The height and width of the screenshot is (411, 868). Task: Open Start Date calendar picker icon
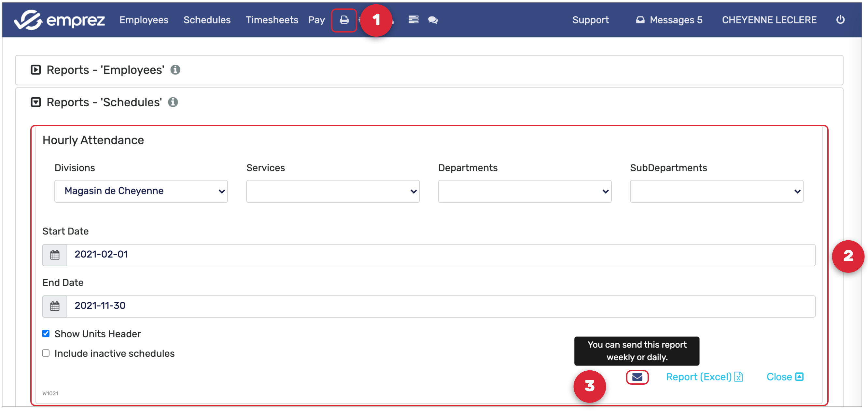55,255
